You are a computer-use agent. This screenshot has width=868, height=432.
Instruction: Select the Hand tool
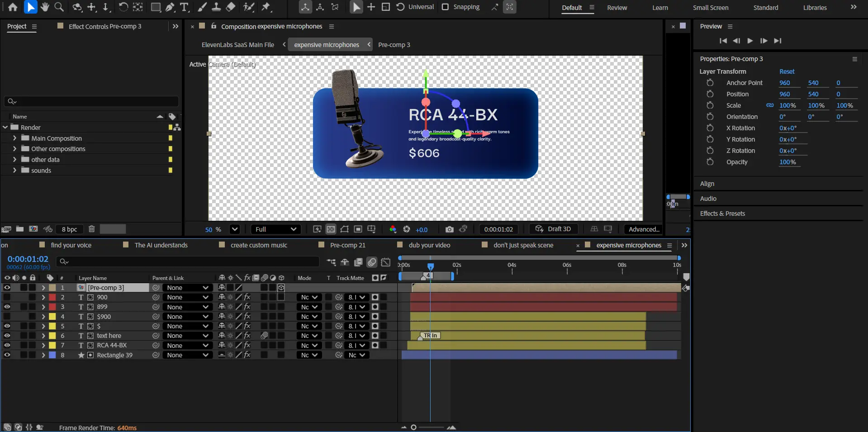tap(44, 7)
